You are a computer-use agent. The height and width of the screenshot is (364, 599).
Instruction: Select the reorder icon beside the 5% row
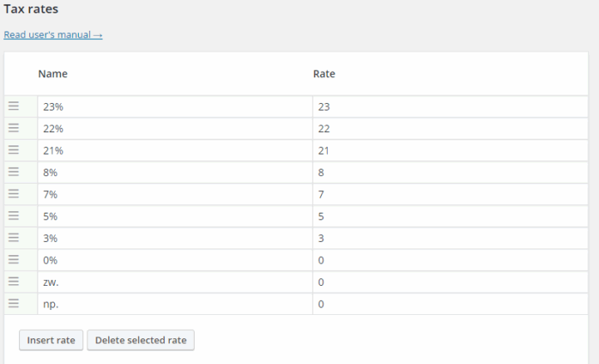click(13, 216)
